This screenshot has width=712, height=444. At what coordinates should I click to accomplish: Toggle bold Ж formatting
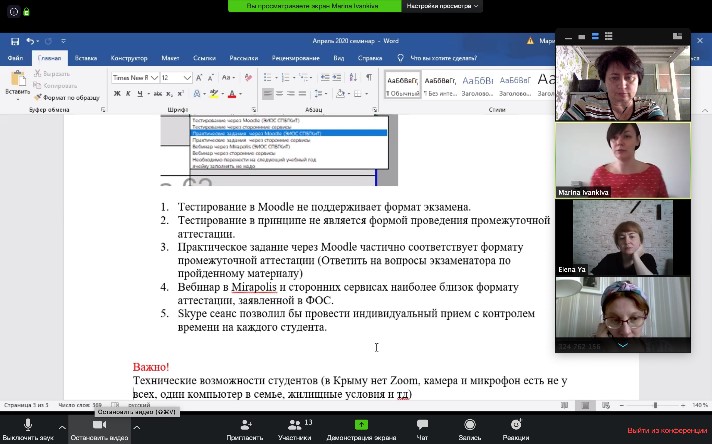point(117,94)
